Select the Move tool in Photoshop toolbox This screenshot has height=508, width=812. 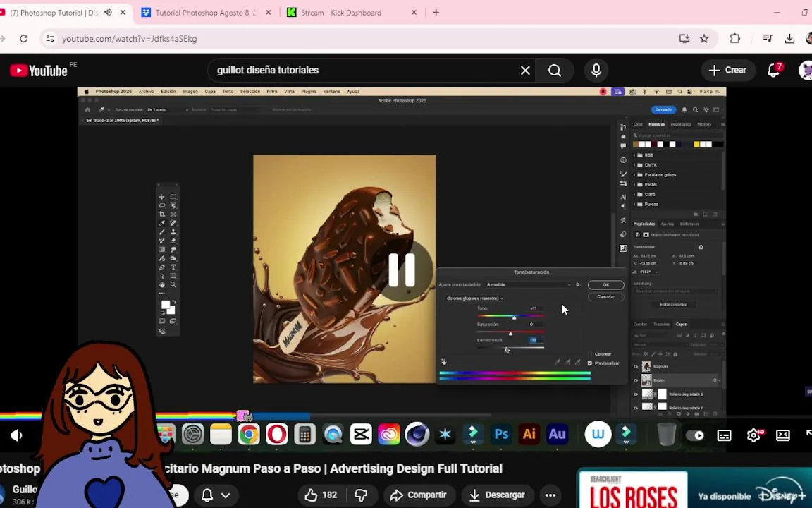[162, 197]
